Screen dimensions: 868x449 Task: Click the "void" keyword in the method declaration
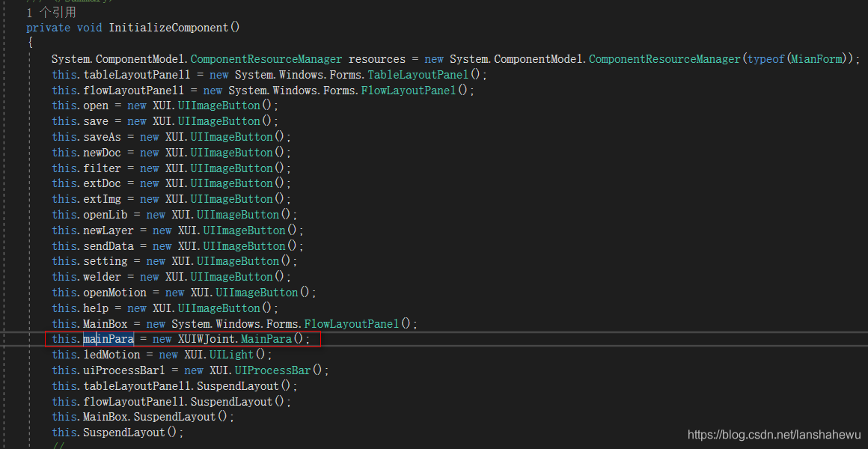(x=90, y=27)
